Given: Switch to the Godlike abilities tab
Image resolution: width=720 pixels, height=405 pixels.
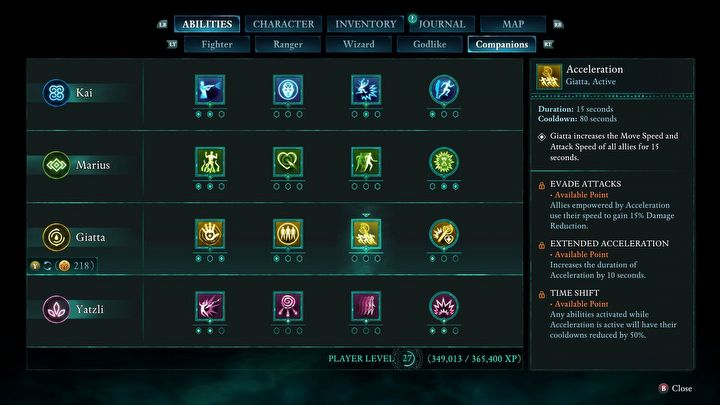Looking at the screenshot, I should point(429,44).
